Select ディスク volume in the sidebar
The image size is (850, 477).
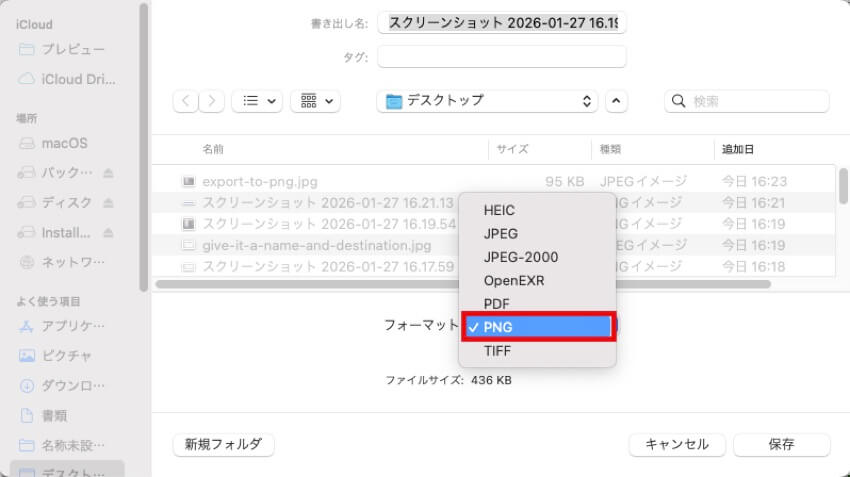(x=56, y=203)
